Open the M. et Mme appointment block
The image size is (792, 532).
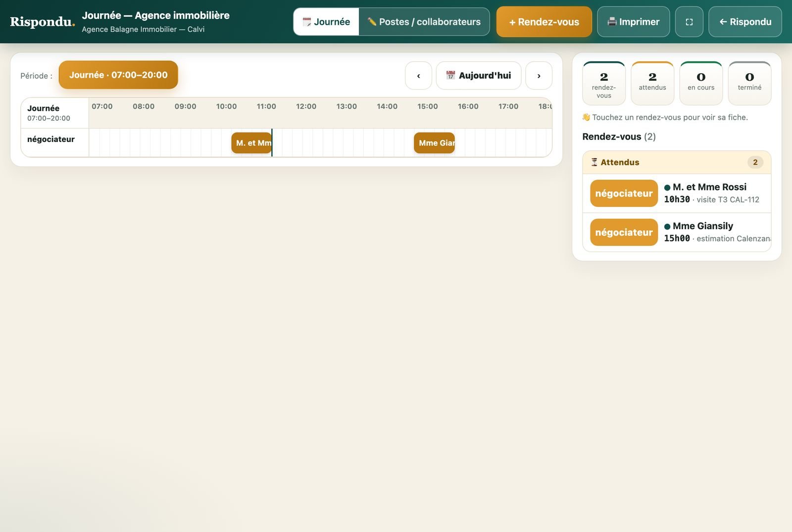pyautogui.click(x=251, y=143)
